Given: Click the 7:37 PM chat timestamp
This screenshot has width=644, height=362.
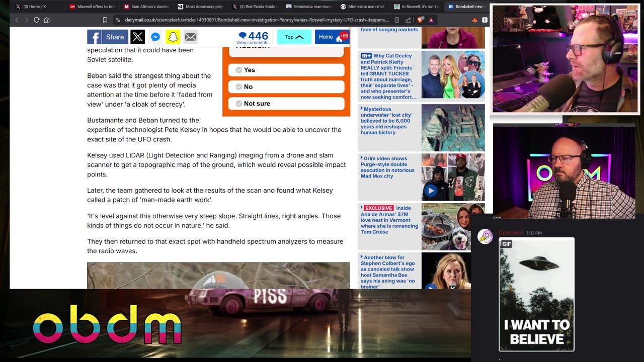Looking at the screenshot, I should coord(534,233).
